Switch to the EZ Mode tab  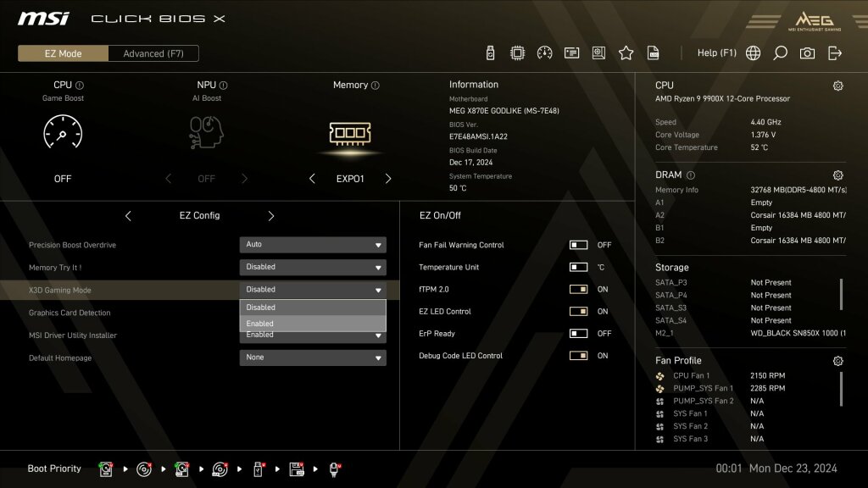[63, 53]
